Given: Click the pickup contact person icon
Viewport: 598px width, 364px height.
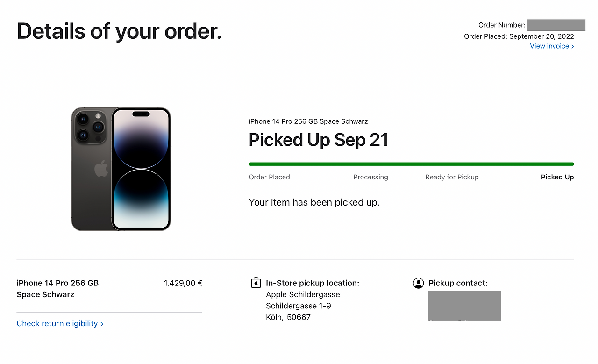Looking at the screenshot, I should pyautogui.click(x=419, y=283).
